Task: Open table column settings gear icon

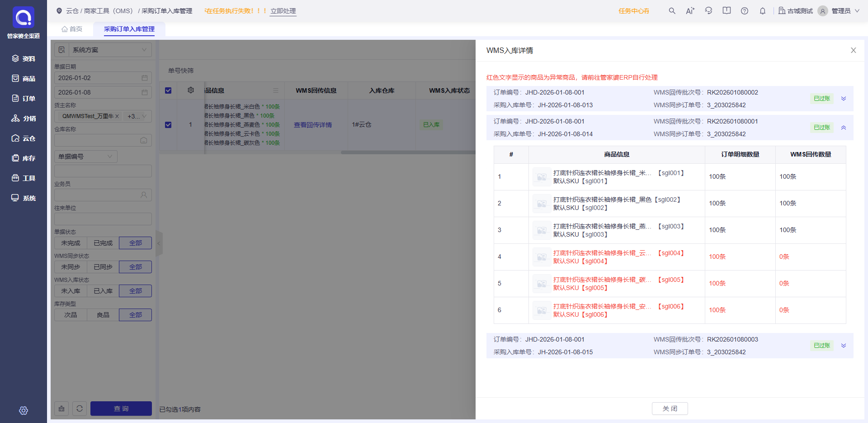Action: (x=191, y=90)
